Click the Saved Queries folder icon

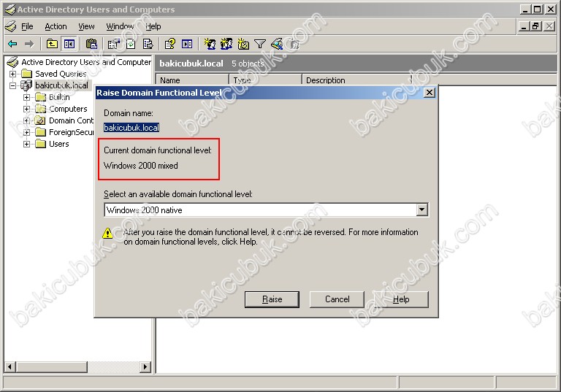27,74
